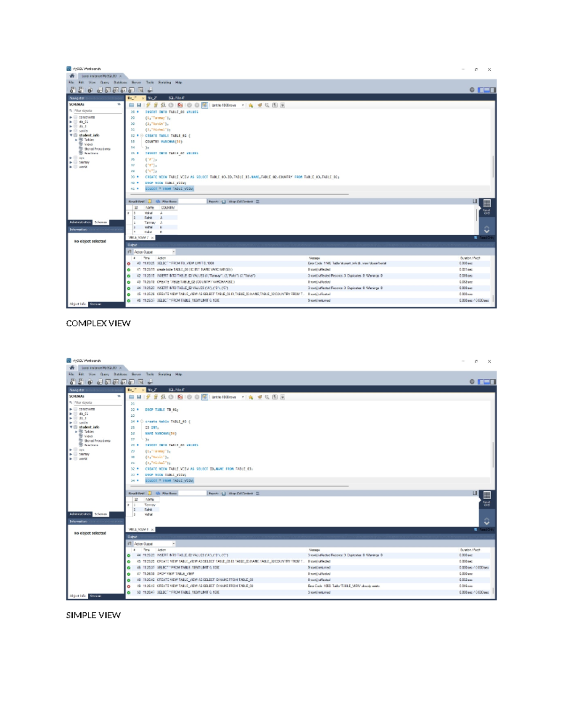Screen dimensions: 563x728
Task: Click the Export recordset icon in Result Grid
Action: coord(223,203)
